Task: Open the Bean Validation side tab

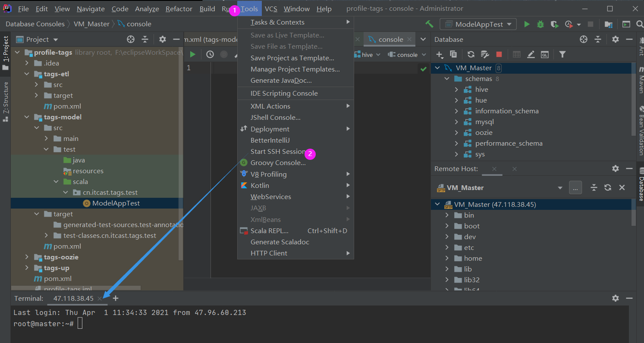Action: 641,130
